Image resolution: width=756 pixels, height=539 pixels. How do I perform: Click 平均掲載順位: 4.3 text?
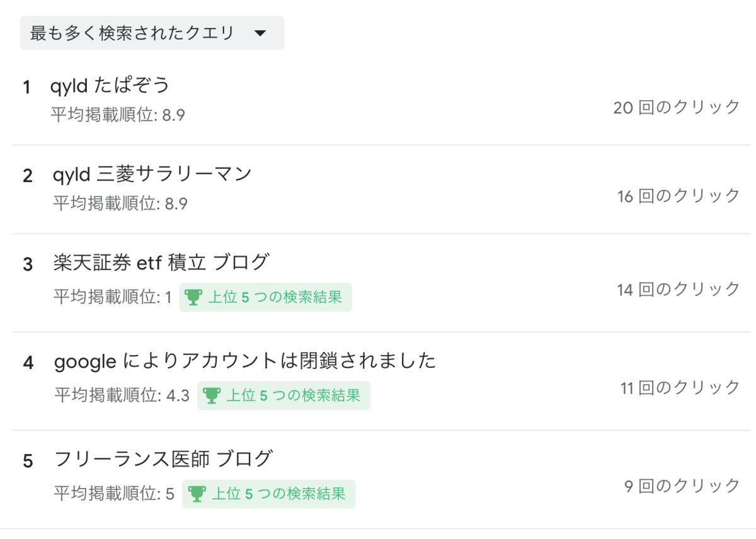122,395
